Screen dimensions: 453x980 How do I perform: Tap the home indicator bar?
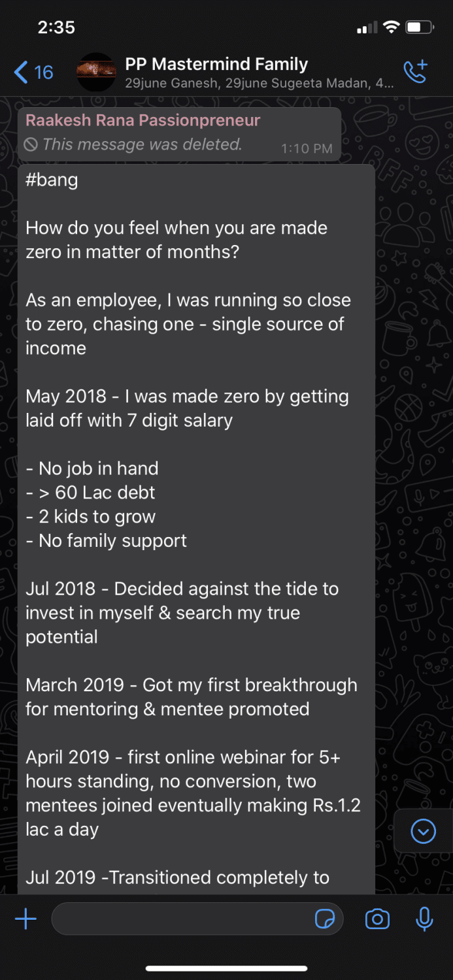click(x=226, y=968)
